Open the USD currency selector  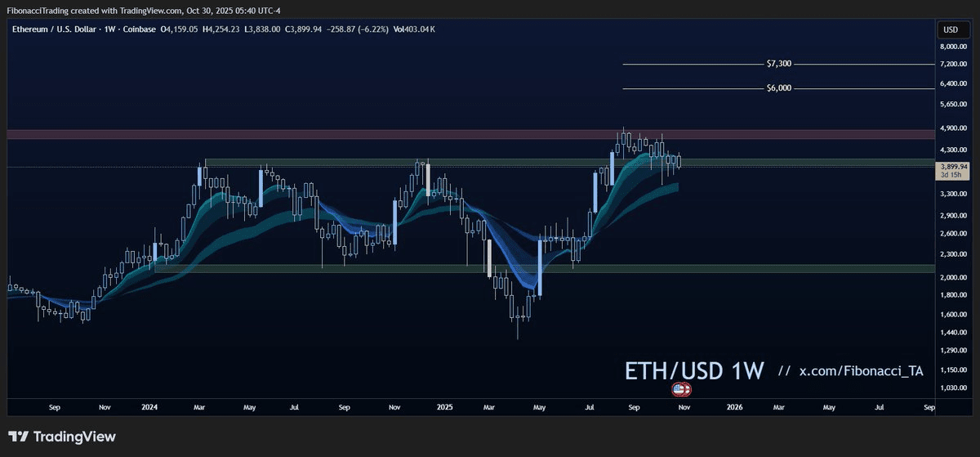click(951, 30)
